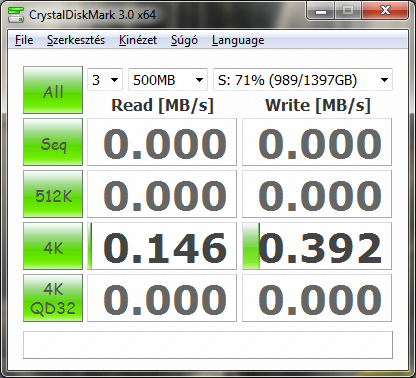
Task: Close the CrystalDiskMark window
Action: pyautogui.click(x=385, y=11)
